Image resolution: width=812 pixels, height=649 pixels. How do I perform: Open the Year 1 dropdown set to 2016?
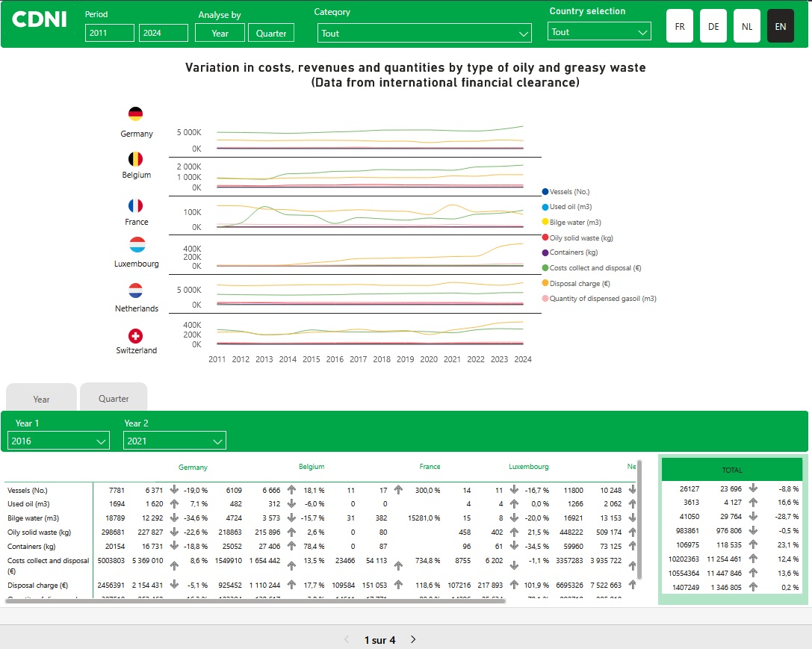point(58,440)
